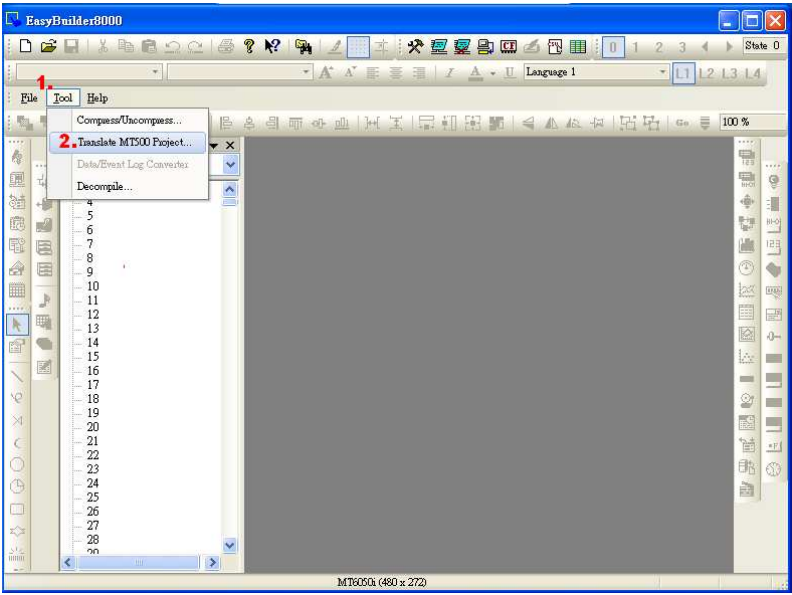792x595 pixels.
Task: Click the meter display gauge icon
Action: tap(746, 268)
